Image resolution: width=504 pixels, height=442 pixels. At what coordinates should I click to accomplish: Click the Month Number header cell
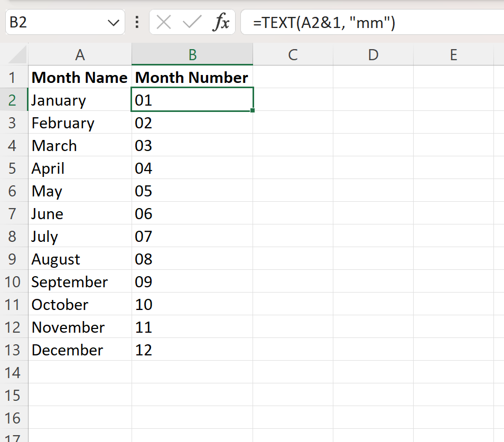pyautogui.click(x=192, y=78)
